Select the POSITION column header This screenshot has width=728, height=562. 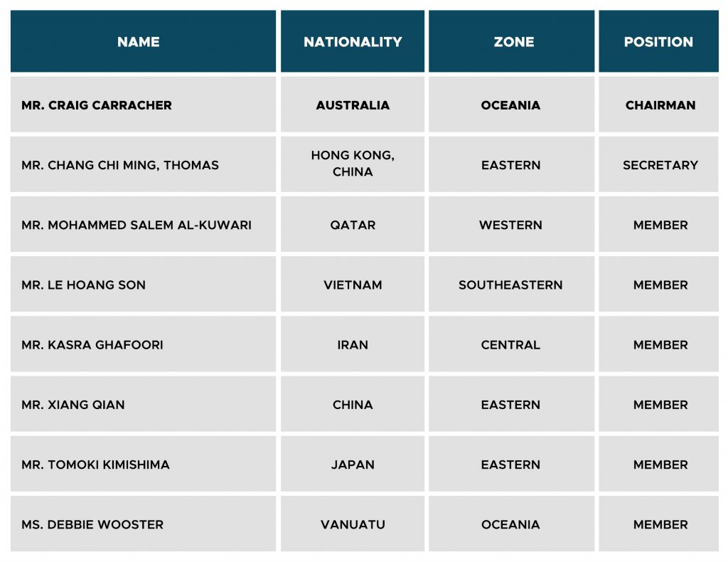[x=658, y=41]
